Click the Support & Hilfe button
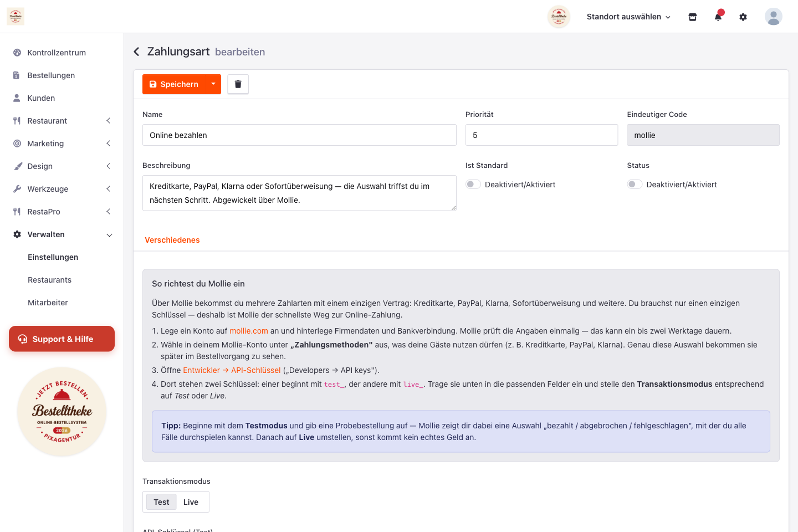798x532 pixels. pos(62,339)
